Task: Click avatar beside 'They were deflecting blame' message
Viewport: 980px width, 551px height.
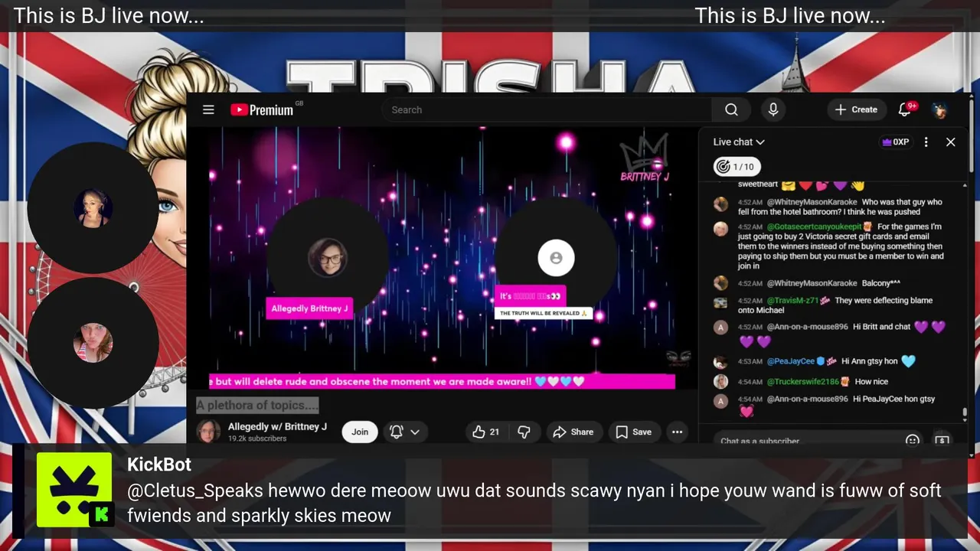Action: click(x=720, y=302)
